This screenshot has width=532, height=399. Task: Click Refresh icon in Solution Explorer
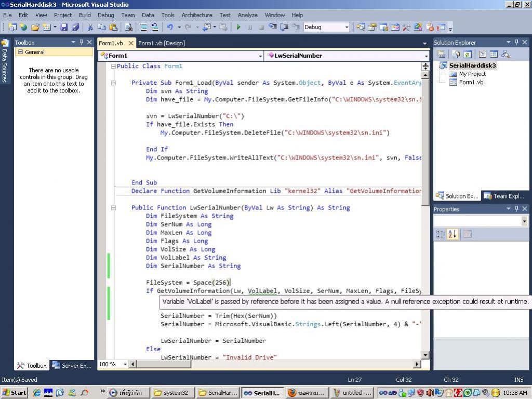pyautogui.click(x=467, y=54)
